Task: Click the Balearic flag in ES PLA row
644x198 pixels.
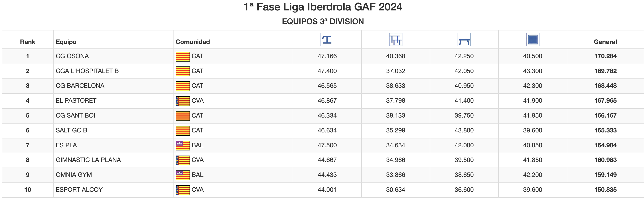Action: (x=182, y=145)
